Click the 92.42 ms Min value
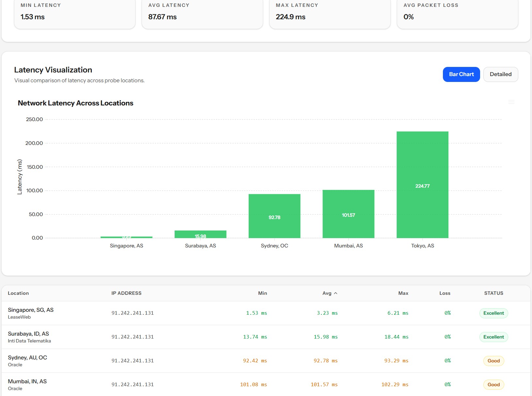 (255, 361)
